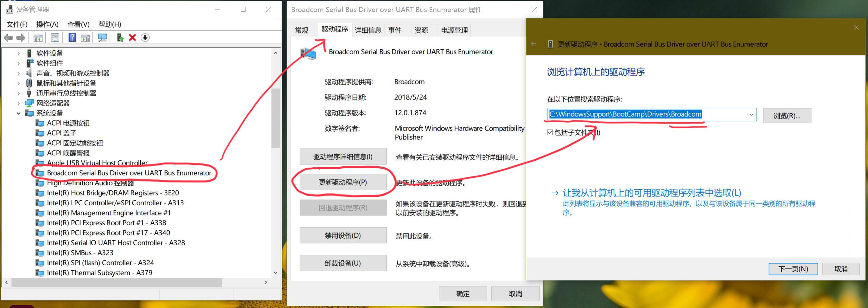
Task: Click the 浏览(R)... button
Action: [787, 116]
